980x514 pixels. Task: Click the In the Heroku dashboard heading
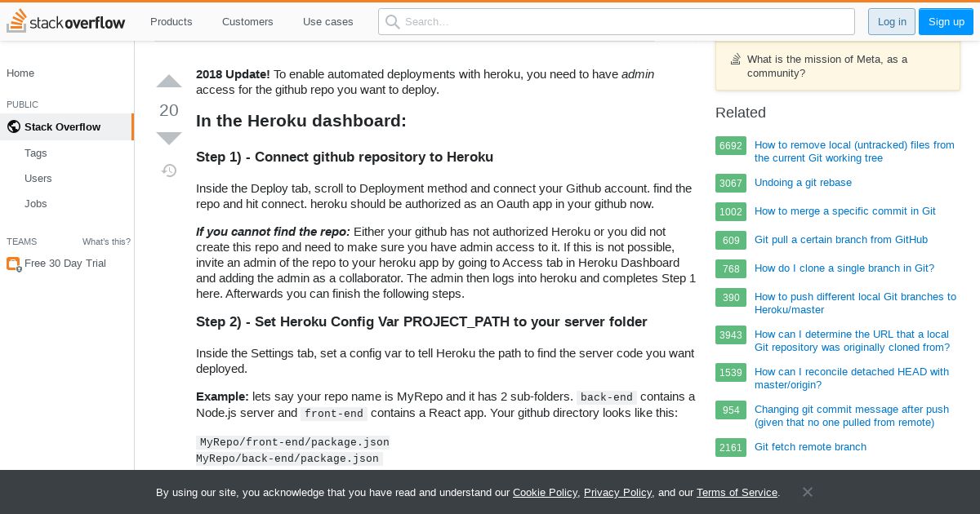point(301,121)
